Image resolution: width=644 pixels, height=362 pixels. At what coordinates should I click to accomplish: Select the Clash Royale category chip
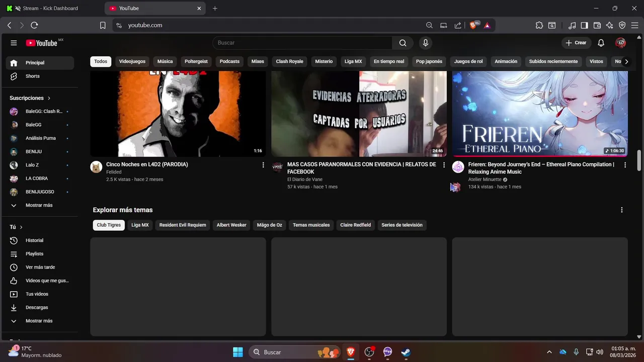(290, 61)
